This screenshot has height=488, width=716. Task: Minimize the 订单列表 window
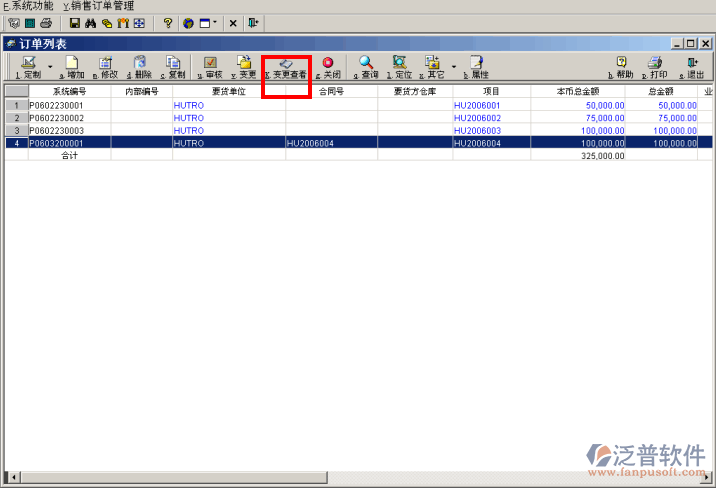[677, 44]
